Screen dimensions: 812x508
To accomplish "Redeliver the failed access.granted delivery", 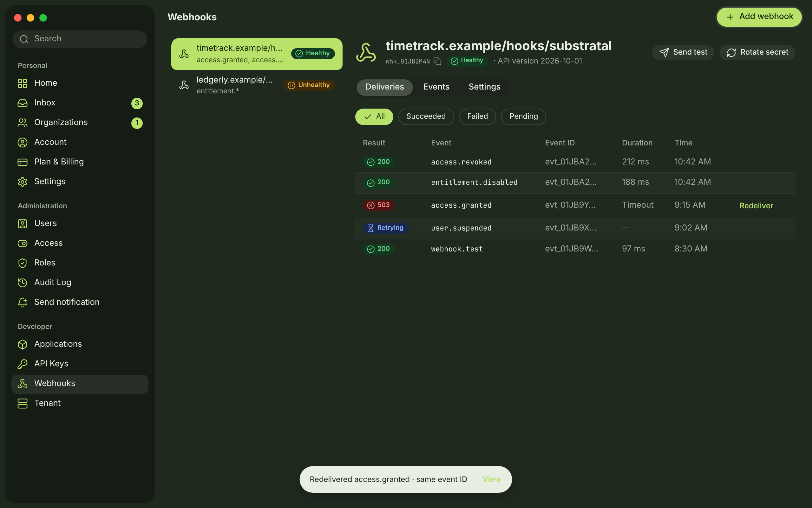I will 756,206.
